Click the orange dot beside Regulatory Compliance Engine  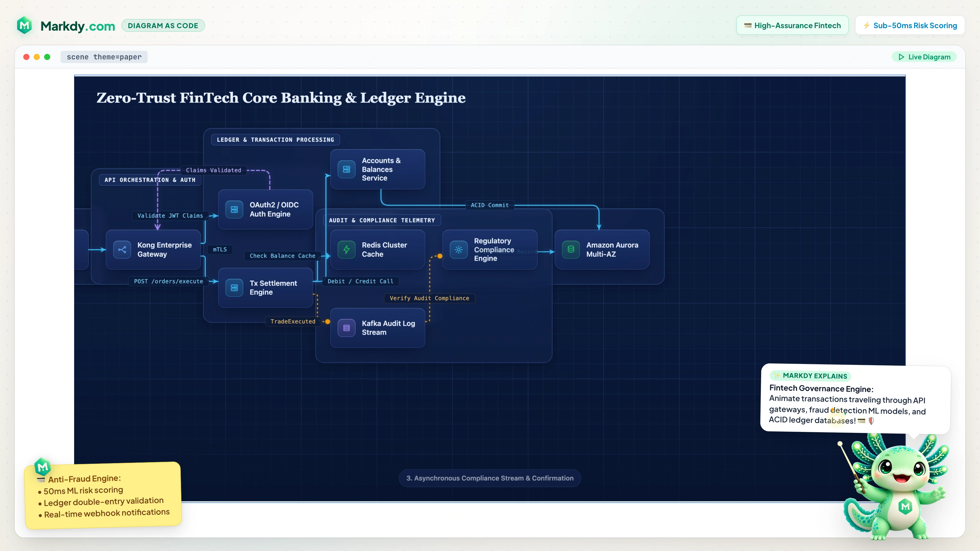440,256
